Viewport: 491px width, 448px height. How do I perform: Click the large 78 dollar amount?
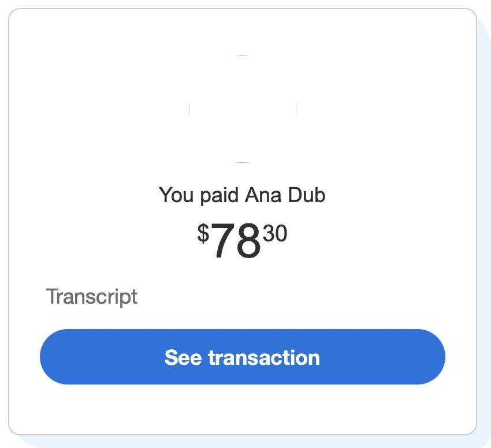tap(235, 242)
